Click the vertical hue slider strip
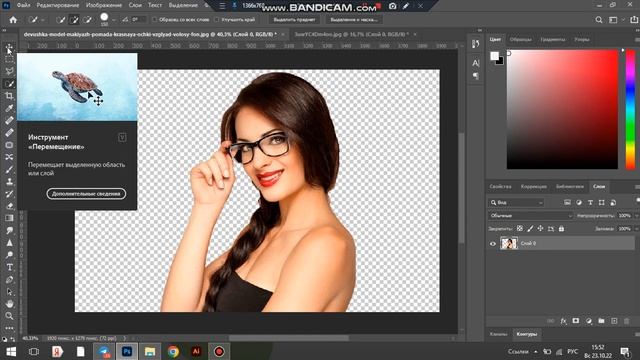640x360 pixels. pos(631,109)
